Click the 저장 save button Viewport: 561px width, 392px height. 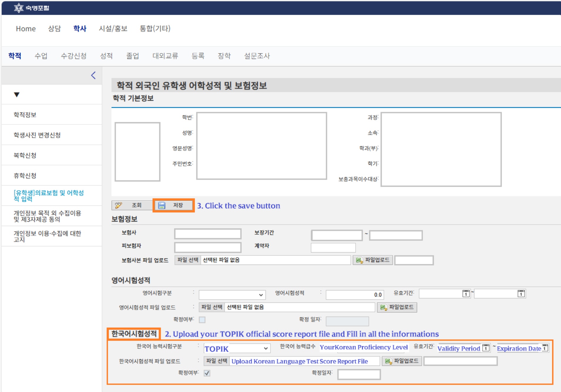point(173,205)
